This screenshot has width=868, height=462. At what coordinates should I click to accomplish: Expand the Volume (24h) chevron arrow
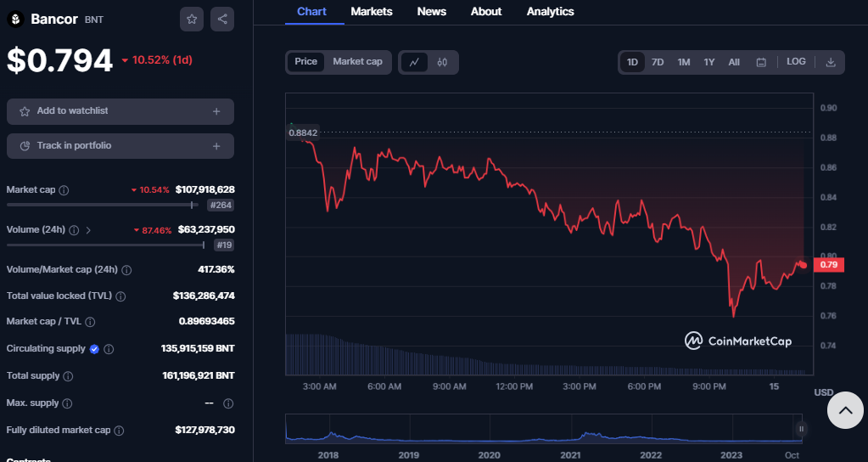point(88,230)
